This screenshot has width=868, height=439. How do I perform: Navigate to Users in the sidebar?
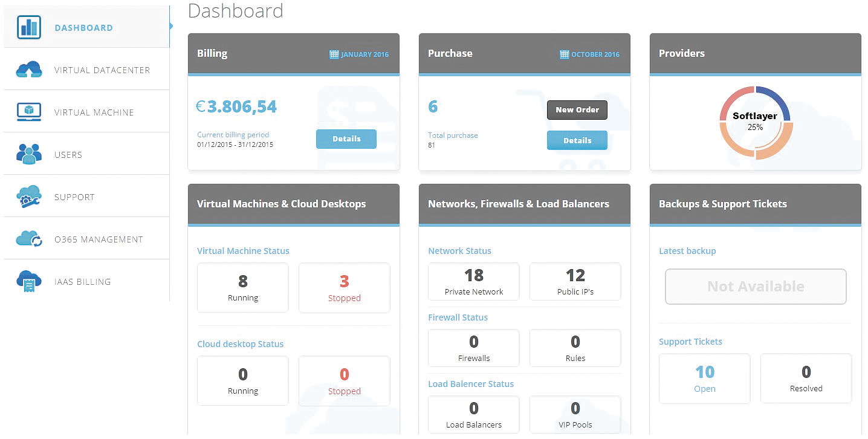(87, 154)
